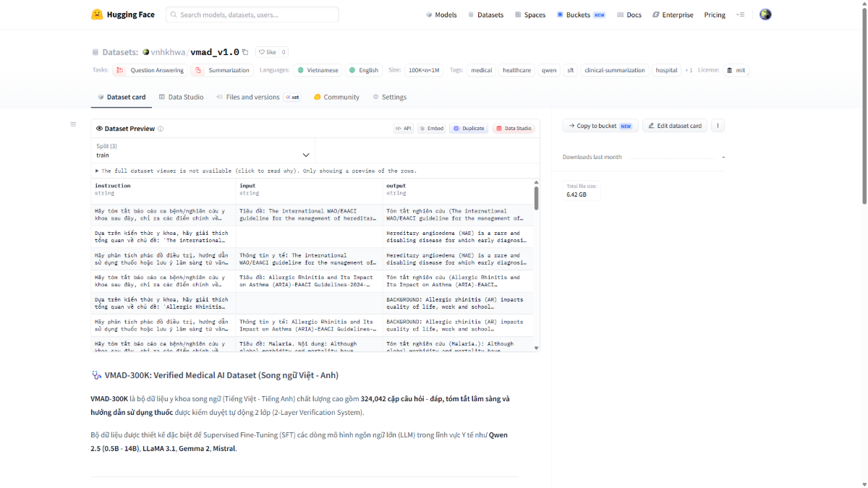The height and width of the screenshot is (488, 868).
Task: Click the clinical-summarization tag
Action: (614, 70)
